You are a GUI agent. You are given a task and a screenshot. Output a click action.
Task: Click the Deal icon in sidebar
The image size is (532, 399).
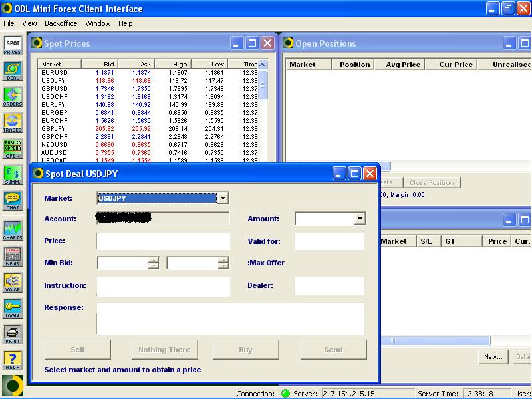(13, 71)
